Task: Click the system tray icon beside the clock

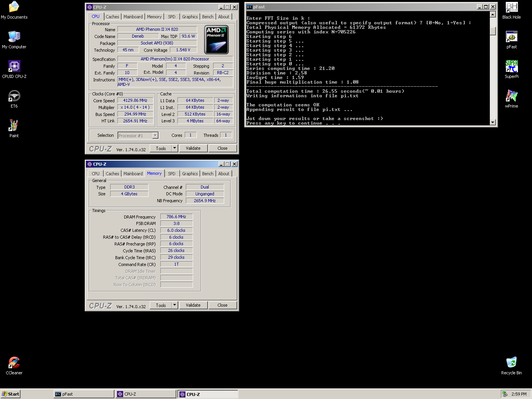Action: tap(505, 394)
